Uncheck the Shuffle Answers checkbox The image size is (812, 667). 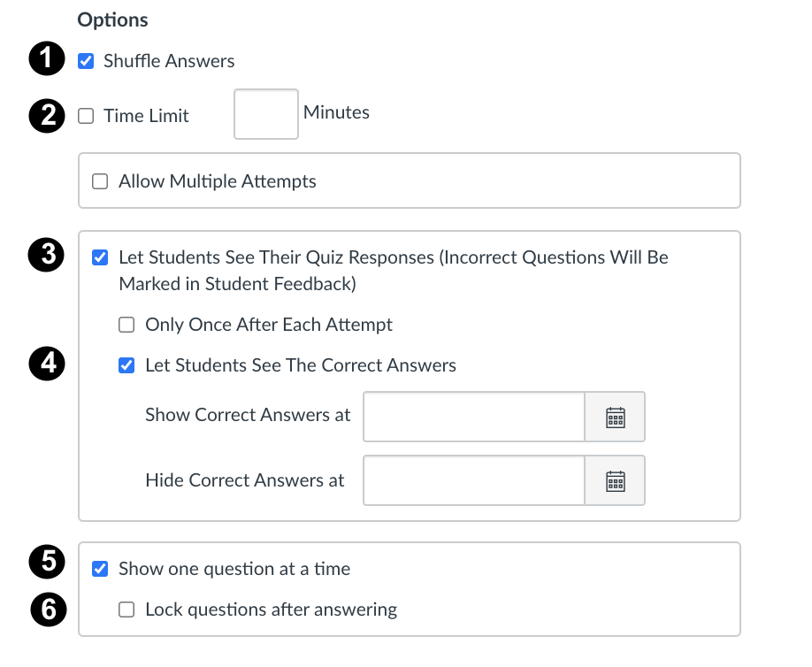86,62
